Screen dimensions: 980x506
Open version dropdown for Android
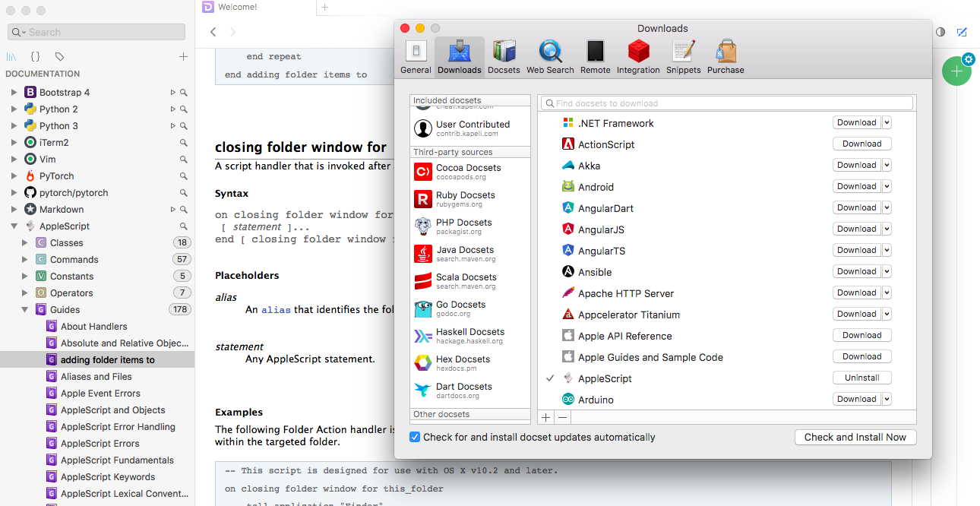(887, 186)
